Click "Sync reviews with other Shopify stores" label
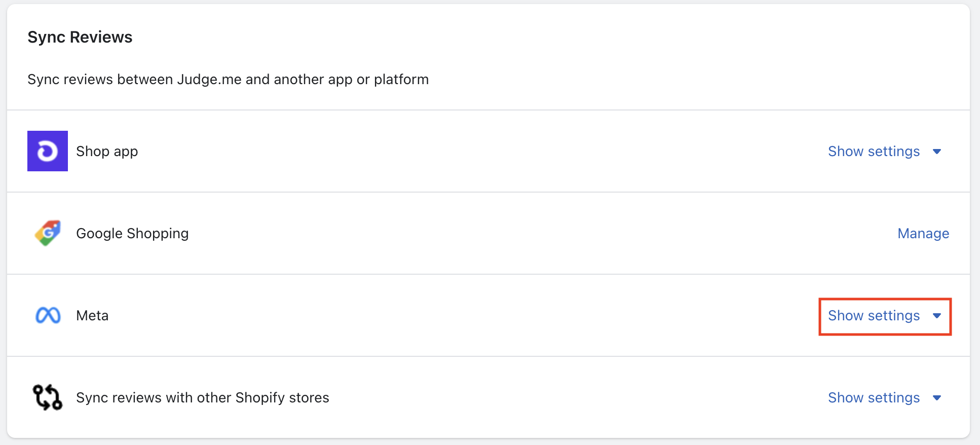980x445 pixels. tap(203, 398)
